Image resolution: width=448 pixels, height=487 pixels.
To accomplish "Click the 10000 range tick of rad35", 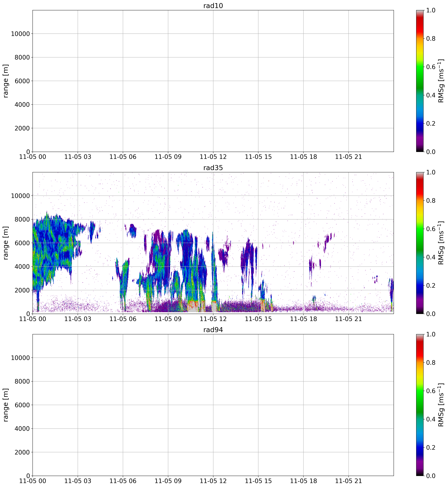I will coord(20,196).
